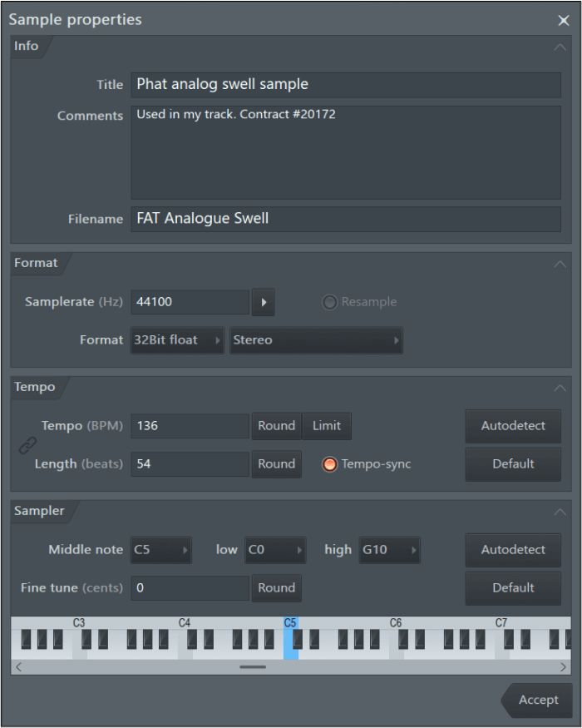This screenshot has width=582, height=728.
Task: Click the Limit button for Tempo
Action: click(x=327, y=426)
